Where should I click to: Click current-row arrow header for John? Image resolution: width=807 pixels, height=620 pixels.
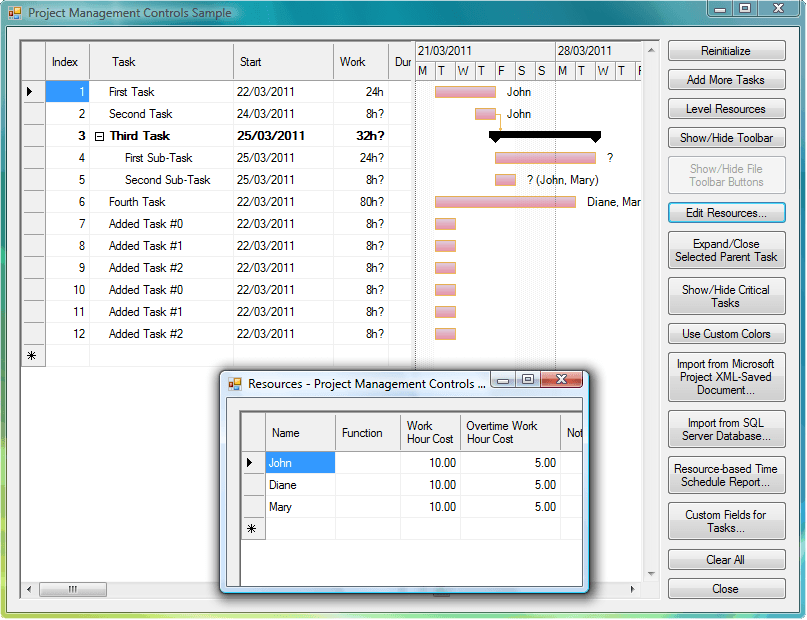pos(253,463)
